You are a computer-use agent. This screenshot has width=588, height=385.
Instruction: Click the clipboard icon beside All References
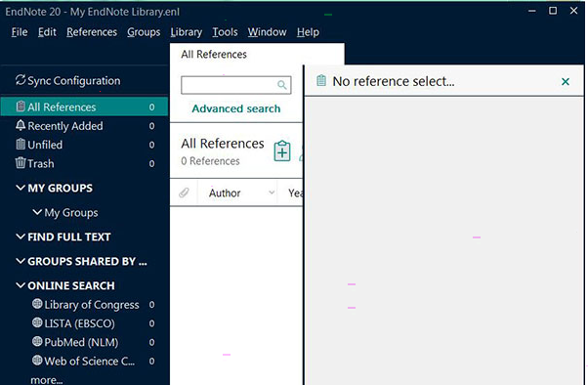pyautogui.click(x=21, y=107)
